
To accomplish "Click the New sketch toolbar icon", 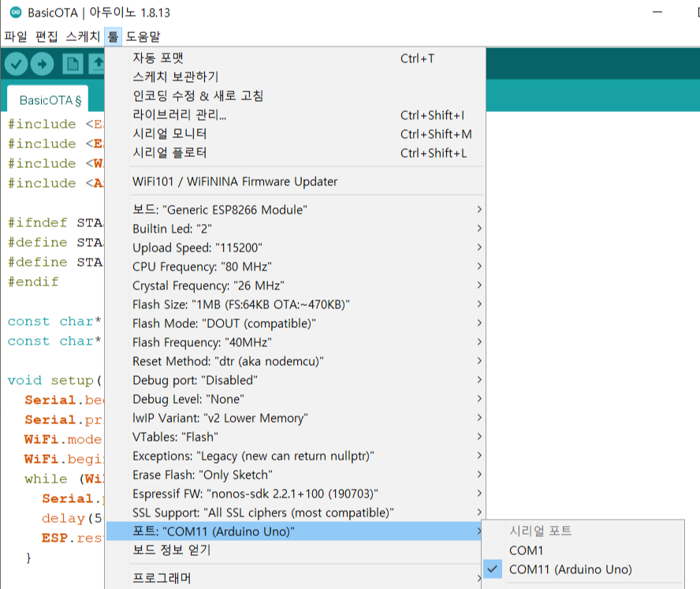I will click(x=73, y=65).
